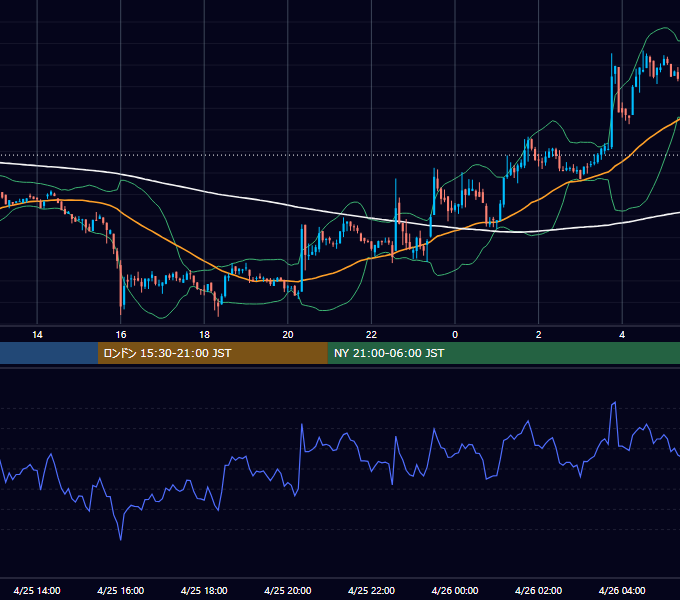Viewport: 680px width, 600px height.
Task: Click the oscillator's lowest trough near 4/25 16:00
Action: pyautogui.click(x=121, y=539)
